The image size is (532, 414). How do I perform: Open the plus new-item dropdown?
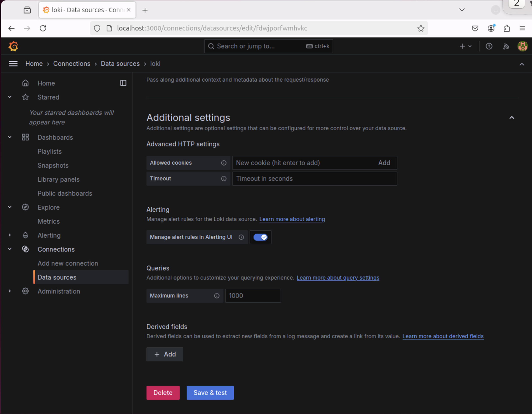click(465, 46)
